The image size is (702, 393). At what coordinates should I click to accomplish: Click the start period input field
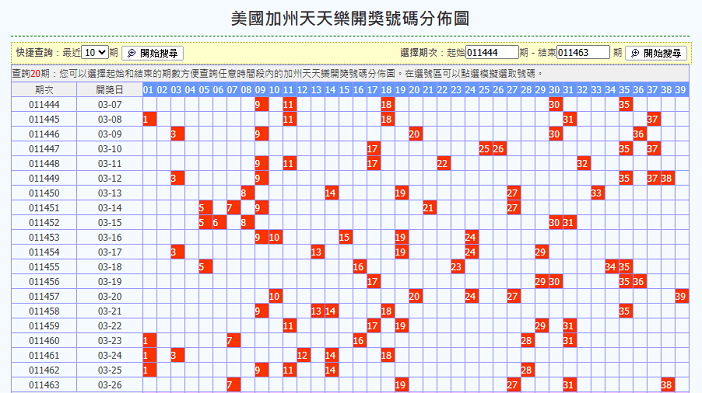(492, 52)
